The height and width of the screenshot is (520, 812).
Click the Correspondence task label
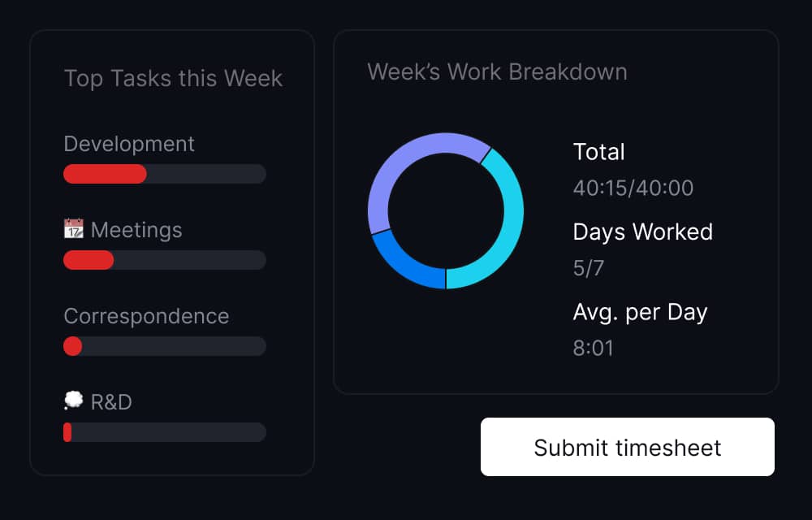click(x=147, y=316)
